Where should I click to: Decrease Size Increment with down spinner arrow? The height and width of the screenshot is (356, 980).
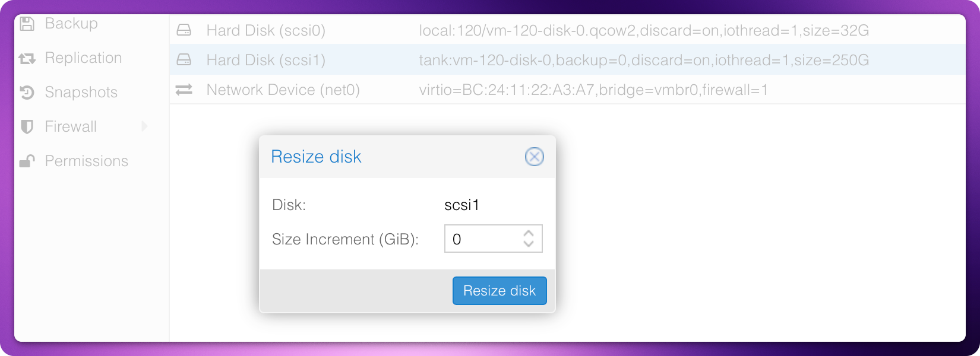pyautogui.click(x=529, y=243)
